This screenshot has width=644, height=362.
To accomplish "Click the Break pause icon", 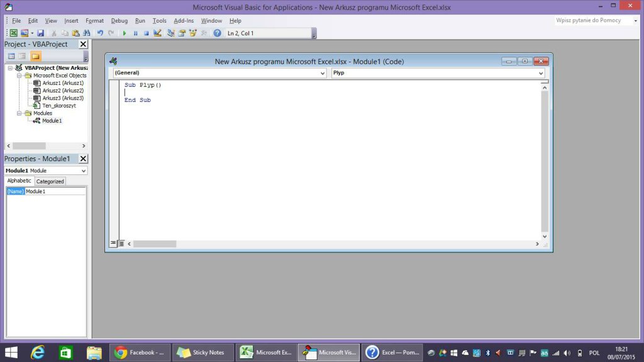I will point(135,33).
